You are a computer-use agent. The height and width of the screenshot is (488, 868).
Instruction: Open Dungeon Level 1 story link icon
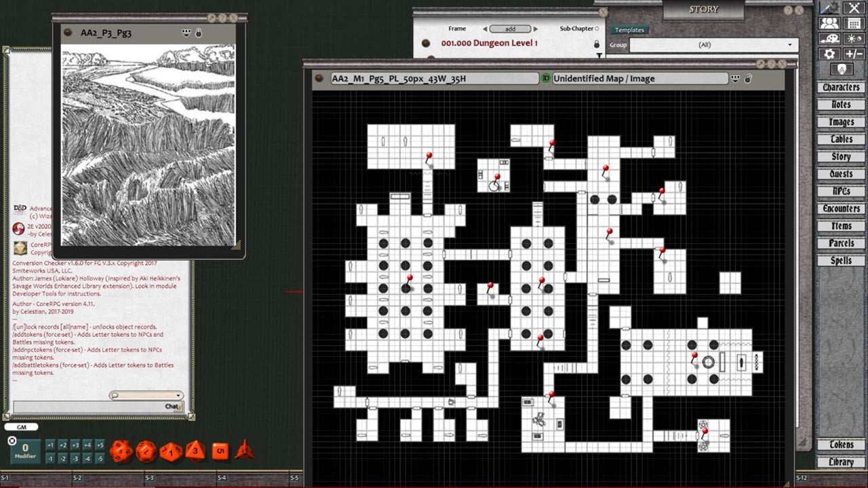[426, 43]
